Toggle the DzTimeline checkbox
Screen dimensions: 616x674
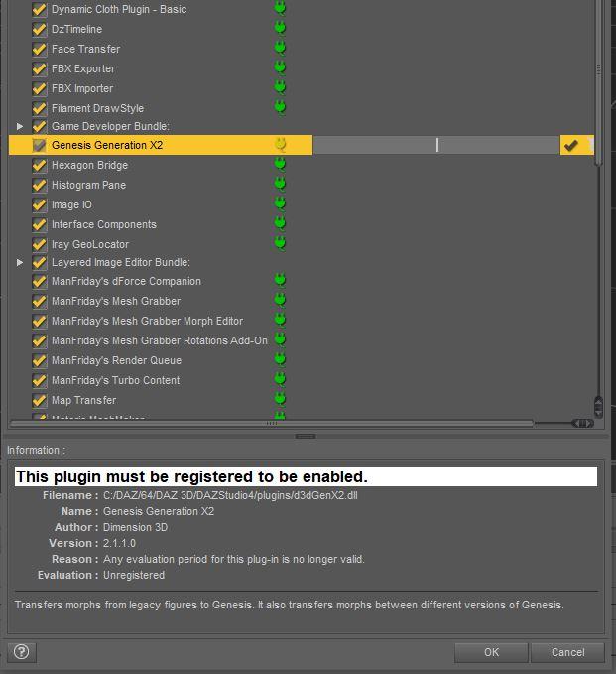(x=39, y=29)
